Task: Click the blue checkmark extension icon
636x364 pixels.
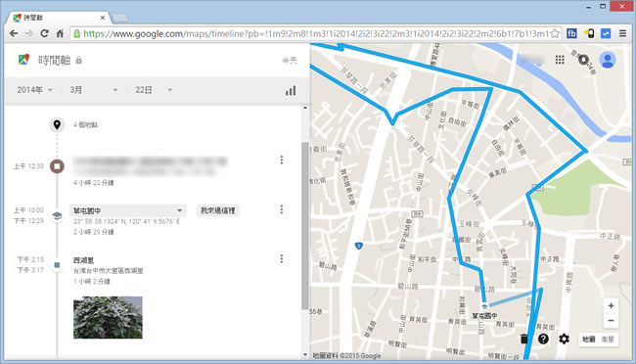Action: pyautogui.click(x=606, y=33)
